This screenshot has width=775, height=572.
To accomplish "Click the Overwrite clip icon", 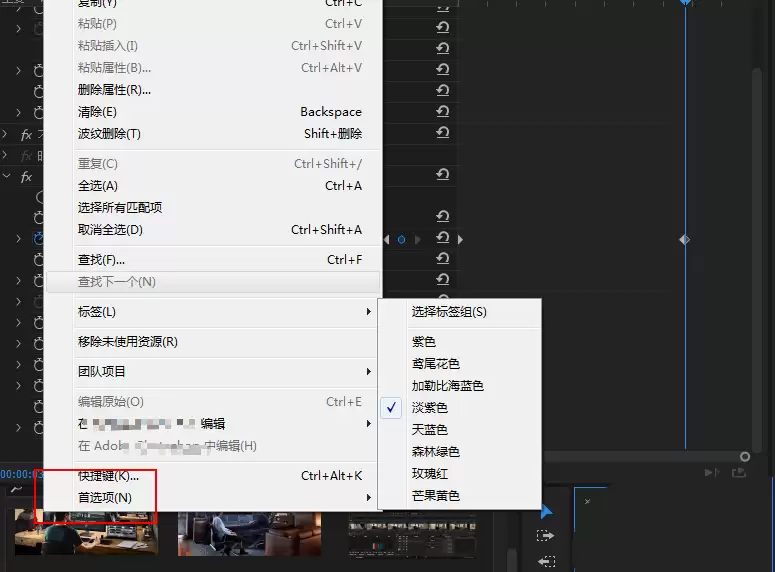I will [546, 562].
